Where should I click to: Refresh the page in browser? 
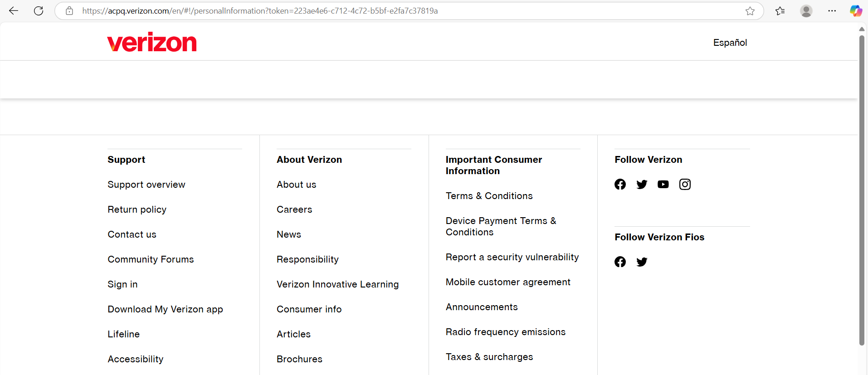coord(39,11)
